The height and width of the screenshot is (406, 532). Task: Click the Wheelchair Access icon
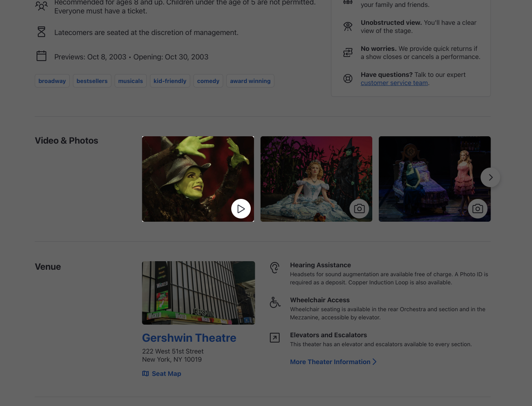[275, 302]
